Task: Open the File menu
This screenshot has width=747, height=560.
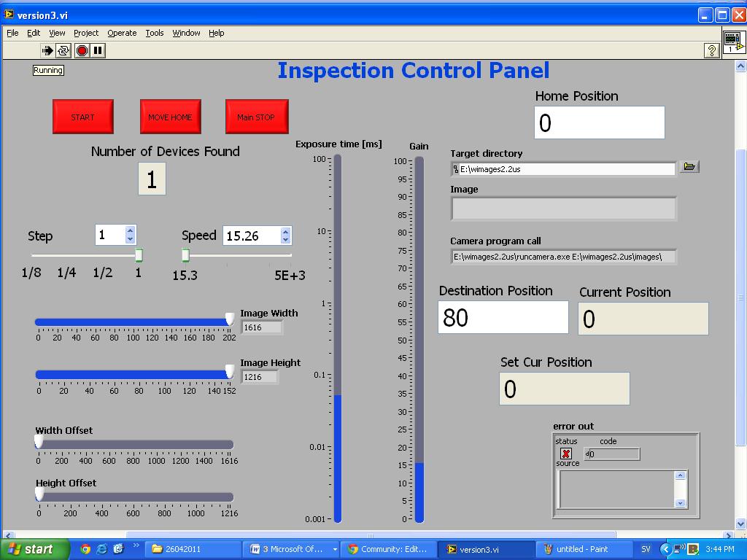Action: click(12, 33)
